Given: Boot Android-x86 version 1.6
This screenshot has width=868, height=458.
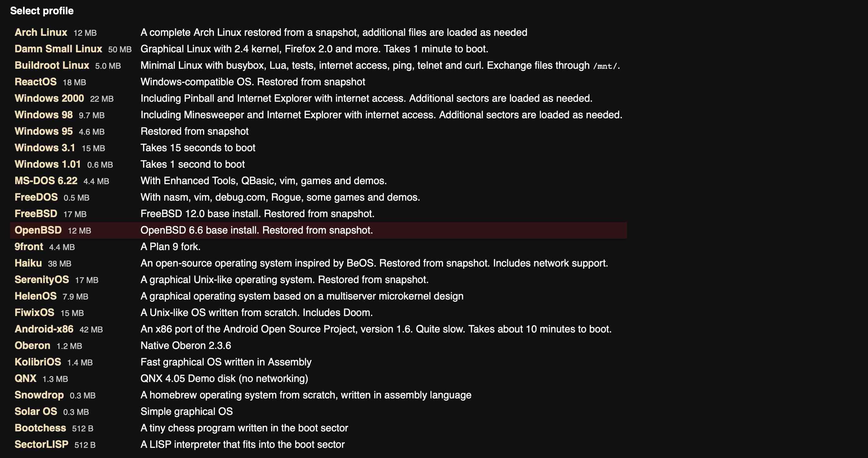Looking at the screenshot, I should pos(45,329).
